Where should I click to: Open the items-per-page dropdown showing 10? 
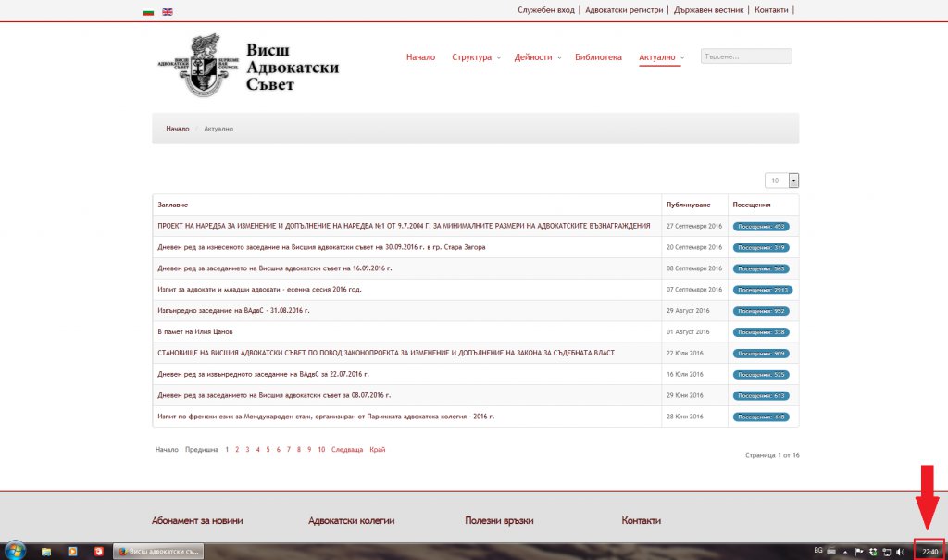click(x=781, y=180)
